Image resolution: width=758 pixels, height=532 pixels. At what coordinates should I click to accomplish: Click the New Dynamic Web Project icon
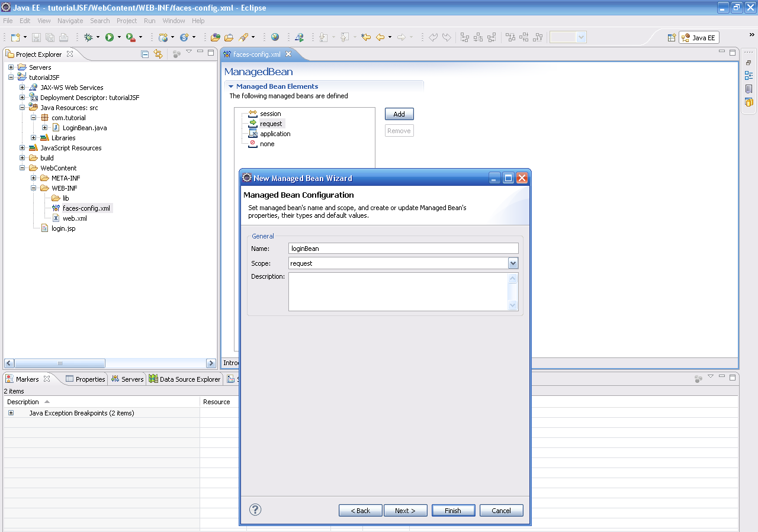click(163, 37)
